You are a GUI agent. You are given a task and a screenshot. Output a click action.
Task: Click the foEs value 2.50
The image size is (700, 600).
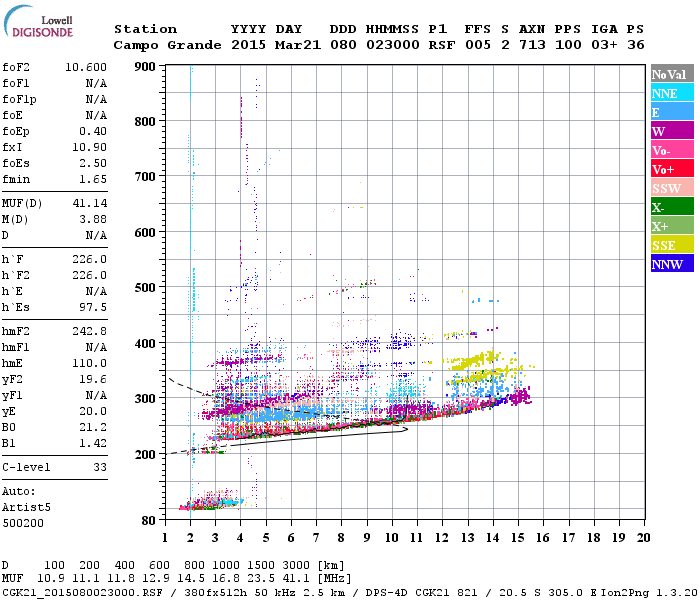click(x=93, y=163)
